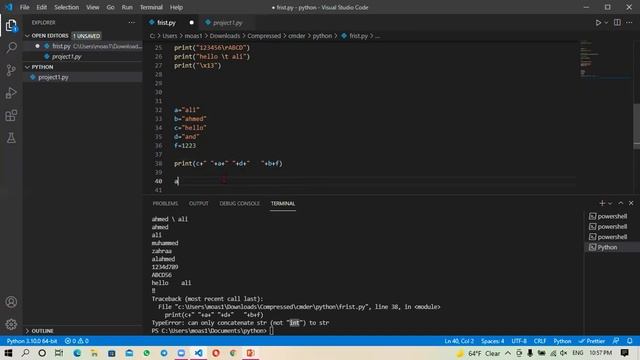Open the Terminal menu
The image size is (640, 360).
[x=151, y=7]
